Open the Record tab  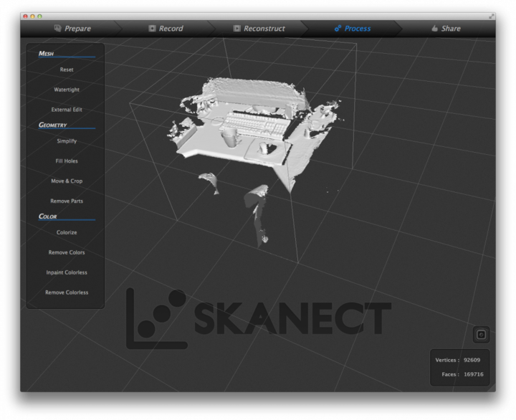tap(166, 28)
